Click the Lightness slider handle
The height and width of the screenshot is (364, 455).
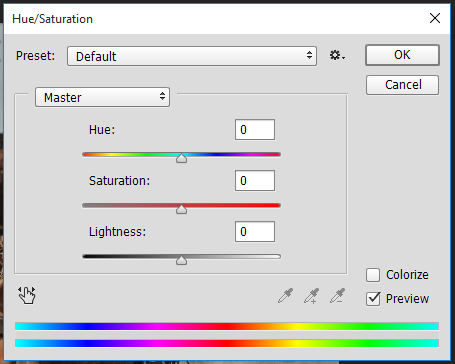point(181,260)
